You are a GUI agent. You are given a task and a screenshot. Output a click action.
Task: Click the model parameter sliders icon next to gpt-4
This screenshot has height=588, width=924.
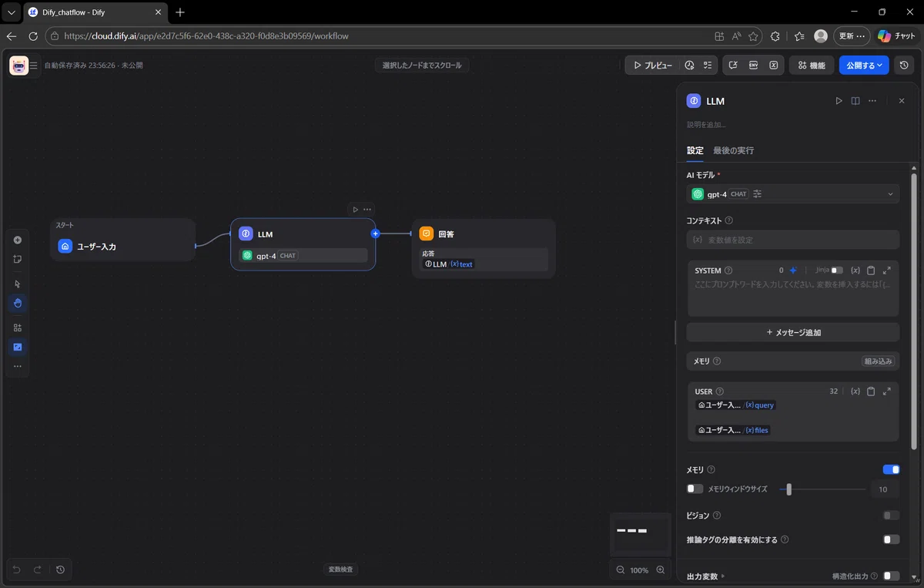pyautogui.click(x=758, y=194)
